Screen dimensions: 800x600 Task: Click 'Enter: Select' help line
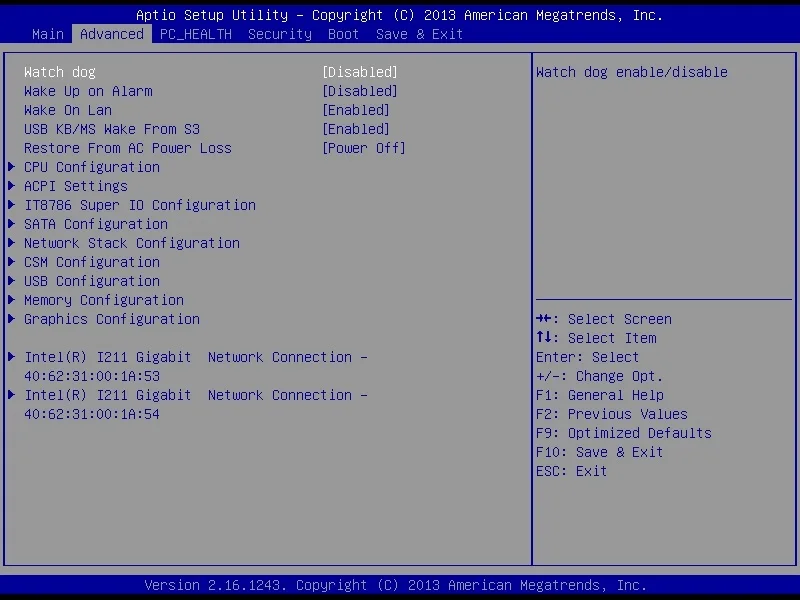click(x=587, y=357)
